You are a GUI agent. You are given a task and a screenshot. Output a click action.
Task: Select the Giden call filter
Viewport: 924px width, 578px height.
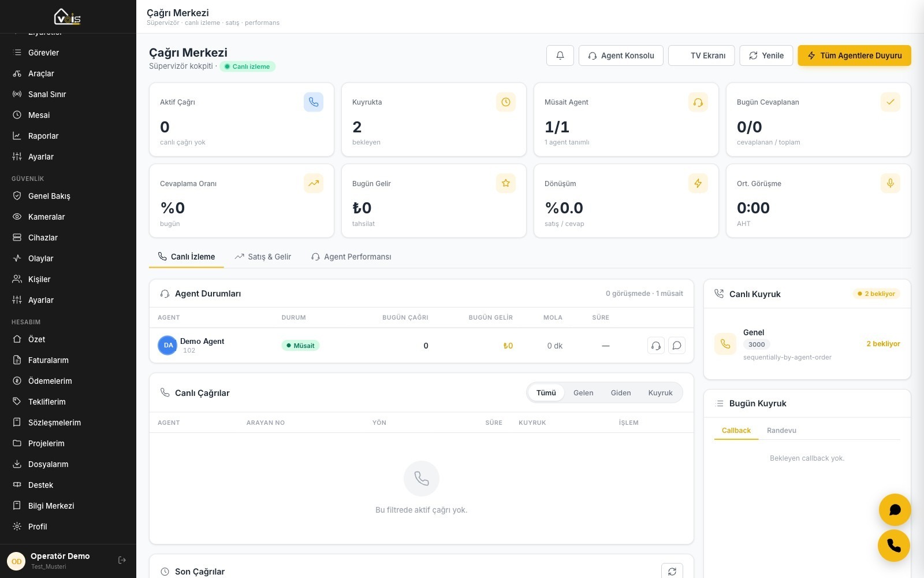621,392
